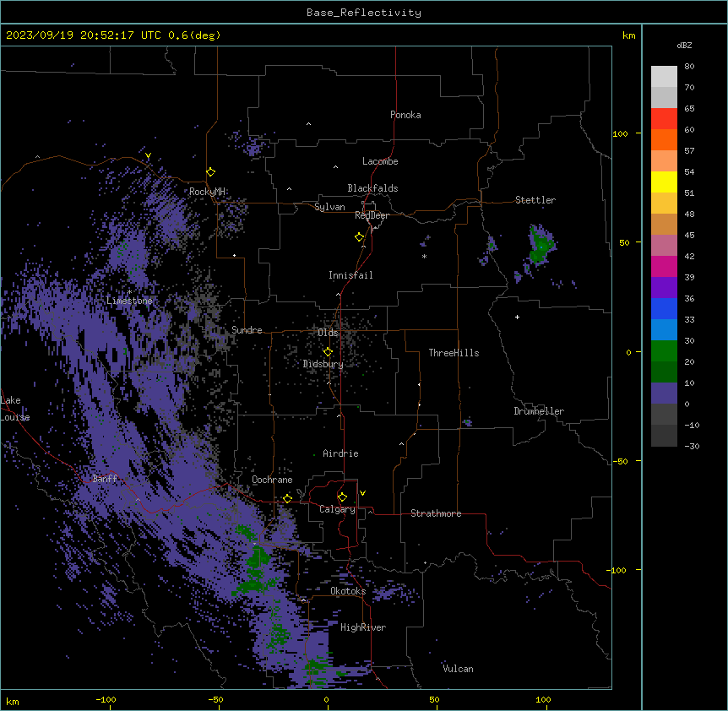The image size is (728, 711).
Task: Select the yellow diamond marker south of RedDeer
Action: (x=360, y=237)
